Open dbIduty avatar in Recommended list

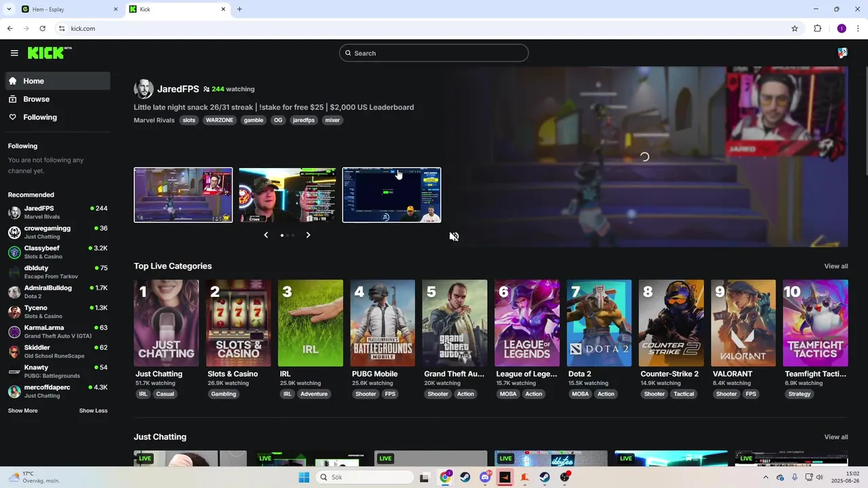[x=14, y=272]
